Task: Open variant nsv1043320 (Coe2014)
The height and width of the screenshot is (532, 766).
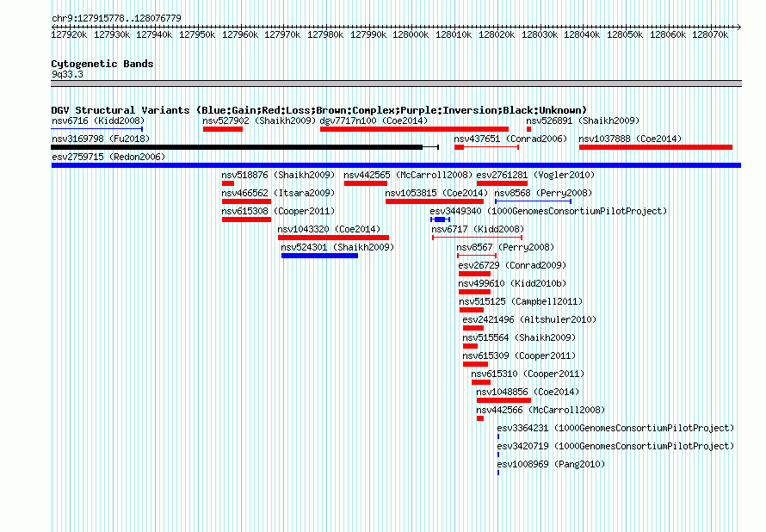Action: 329,229
